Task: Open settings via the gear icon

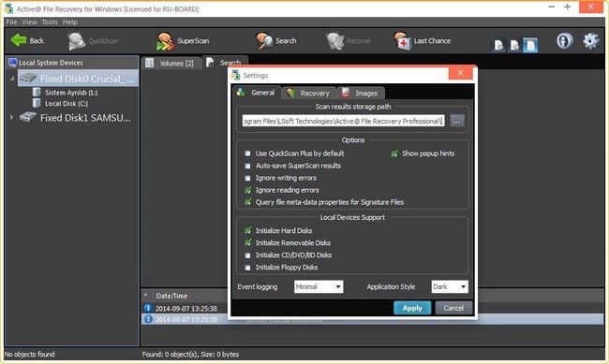Action: (591, 41)
